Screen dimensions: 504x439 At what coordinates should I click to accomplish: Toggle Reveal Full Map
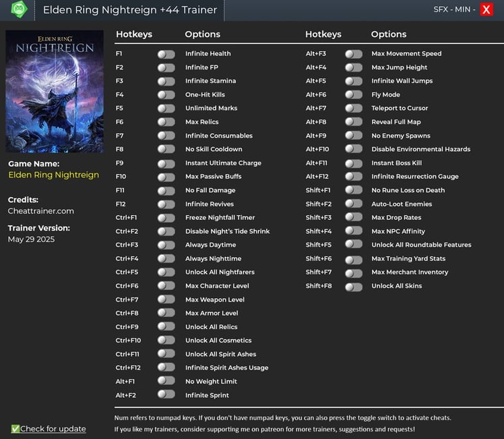(x=354, y=122)
